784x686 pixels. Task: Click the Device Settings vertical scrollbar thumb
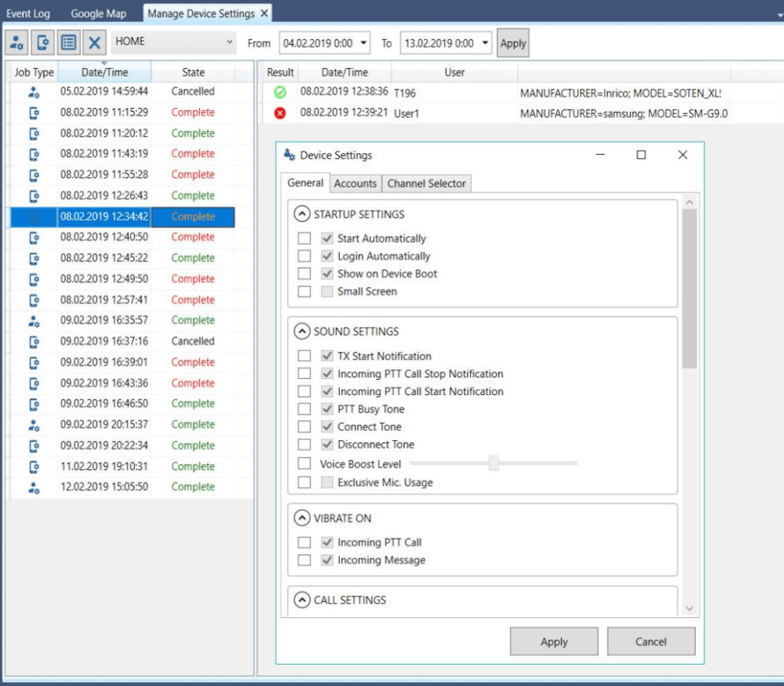690,289
